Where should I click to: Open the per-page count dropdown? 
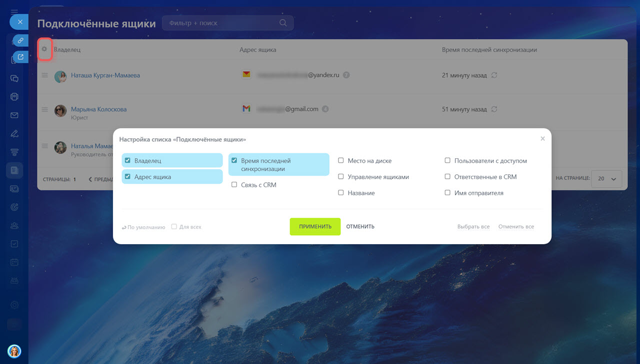point(606,179)
